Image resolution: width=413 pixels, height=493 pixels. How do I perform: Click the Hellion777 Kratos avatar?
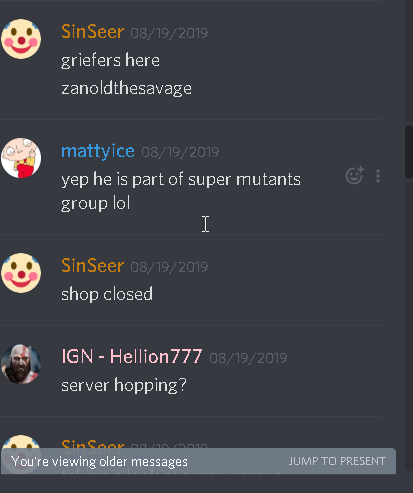click(x=21, y=364)
